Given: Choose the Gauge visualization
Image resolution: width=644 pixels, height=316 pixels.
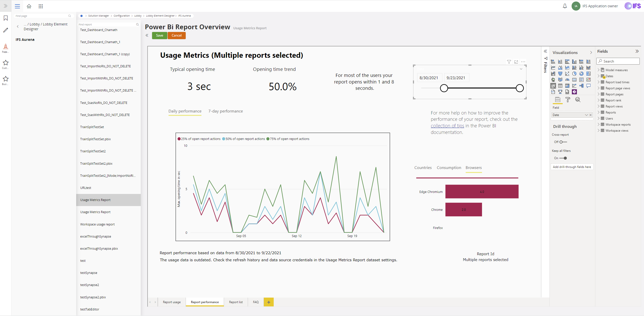Looking at the screenshot, I should click(x=567, y=80).
